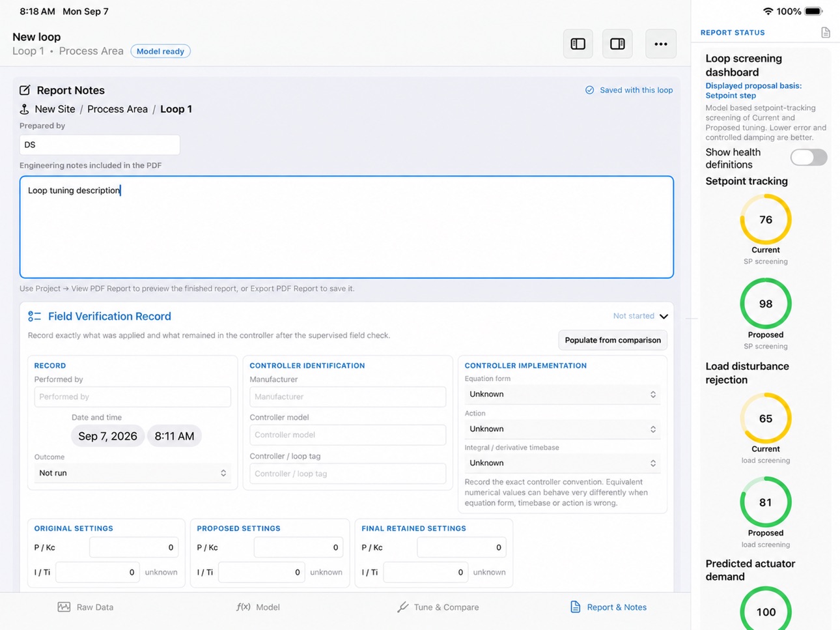Click the engineering notes text area

coord(346,227)
